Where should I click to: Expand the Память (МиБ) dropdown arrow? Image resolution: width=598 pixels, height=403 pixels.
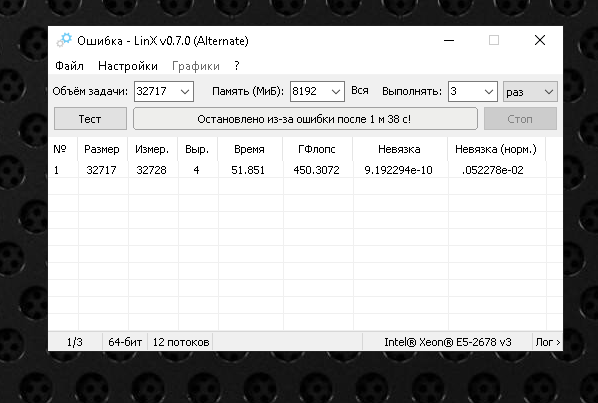tap(336, 92)
